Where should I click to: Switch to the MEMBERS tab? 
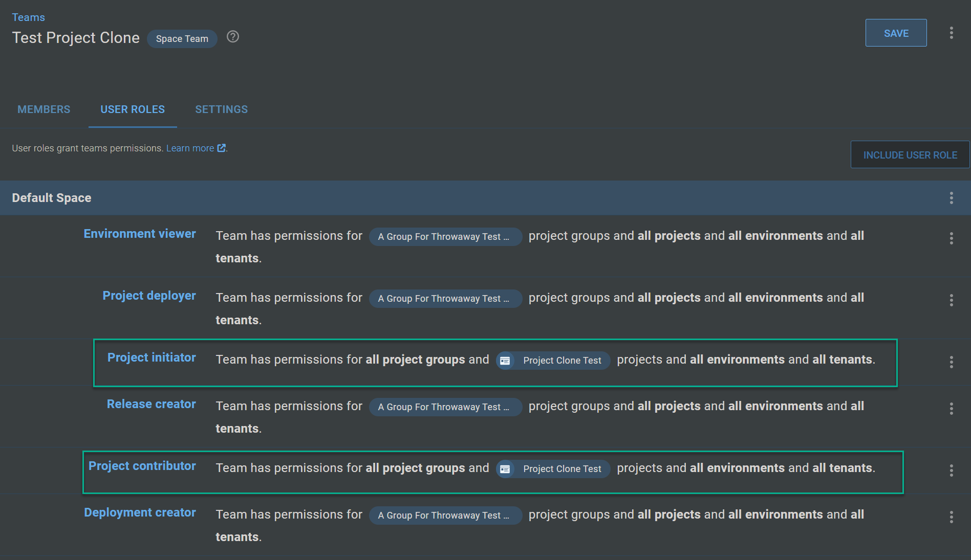[44, 109]
